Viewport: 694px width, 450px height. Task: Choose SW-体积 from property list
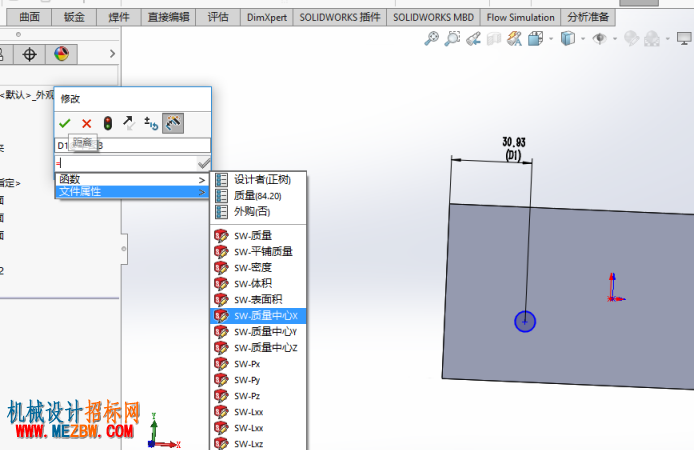[x=258, y=283]
